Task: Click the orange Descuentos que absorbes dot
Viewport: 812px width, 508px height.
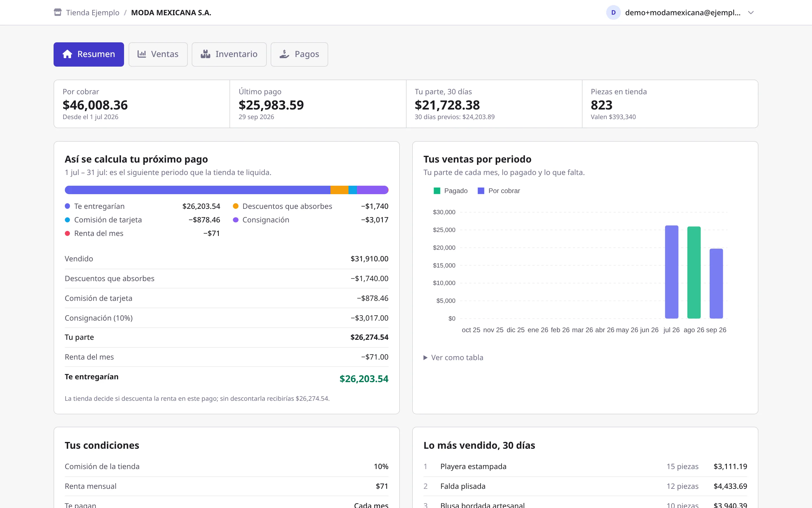Action: click(x=235, y=206)
